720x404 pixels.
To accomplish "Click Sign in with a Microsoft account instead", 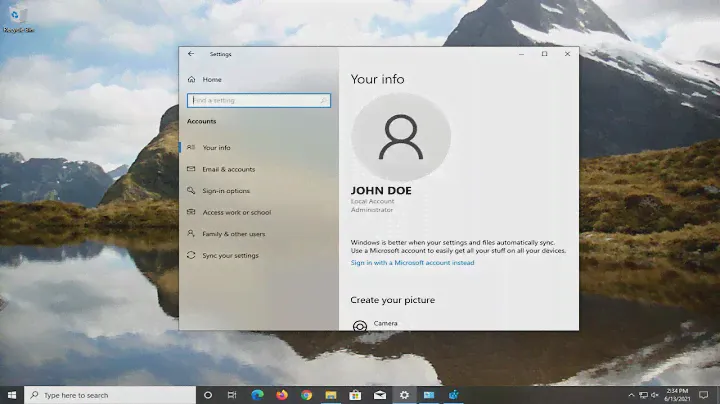I will (x=412, y=263).
